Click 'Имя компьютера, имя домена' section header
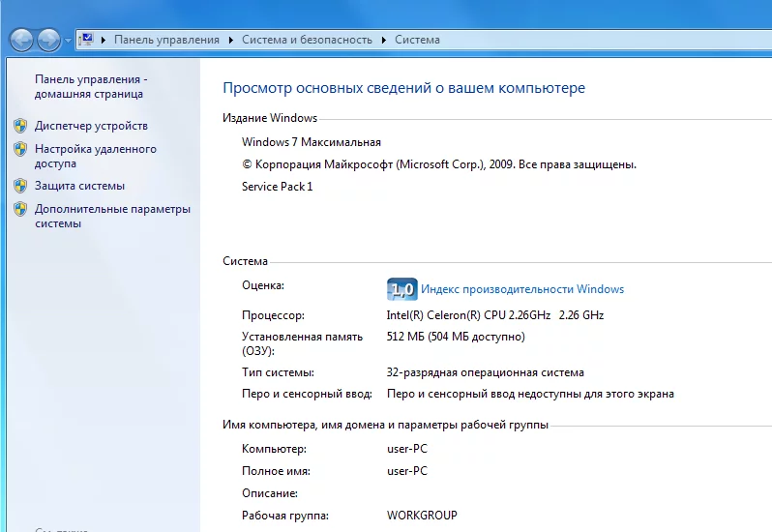Viewport: 772px width, 532px height. coord(385,425)
